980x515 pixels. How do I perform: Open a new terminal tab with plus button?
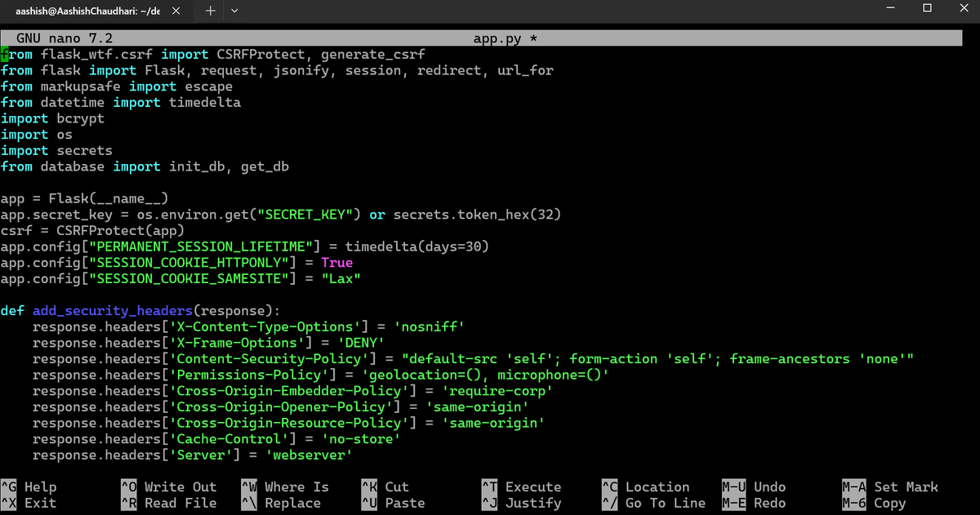[210, 11]
